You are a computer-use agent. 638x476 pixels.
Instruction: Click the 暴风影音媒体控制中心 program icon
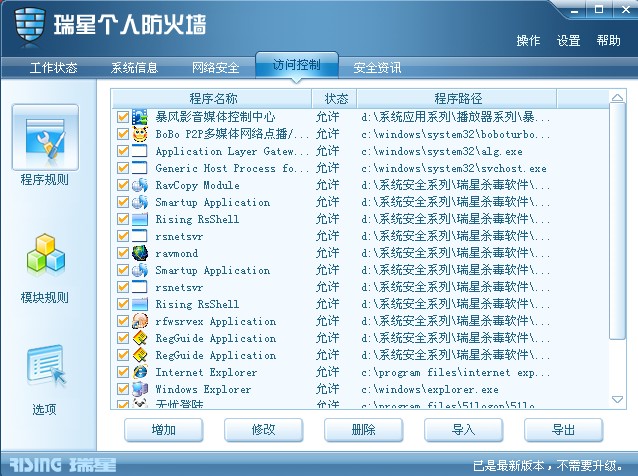pyautogui.click(x=140, y=117)
